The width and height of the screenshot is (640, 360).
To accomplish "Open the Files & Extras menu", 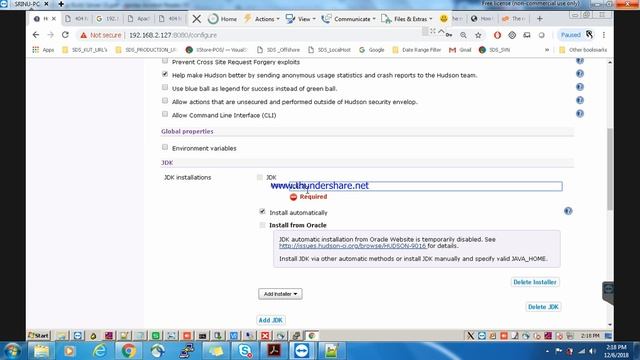I will 407,19.
